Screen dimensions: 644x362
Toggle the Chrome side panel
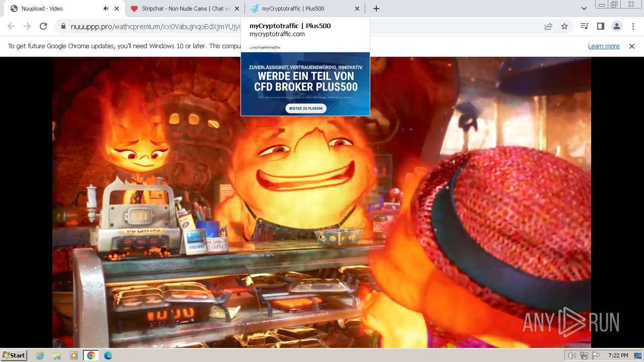pyautogui.click(x=600, y=27)
